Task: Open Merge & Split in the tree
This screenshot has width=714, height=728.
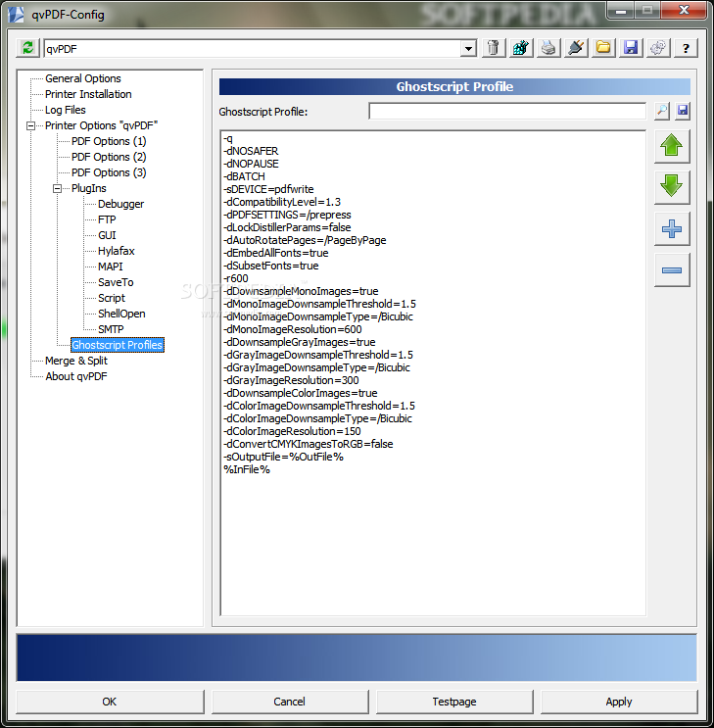Action: (76, 361)
